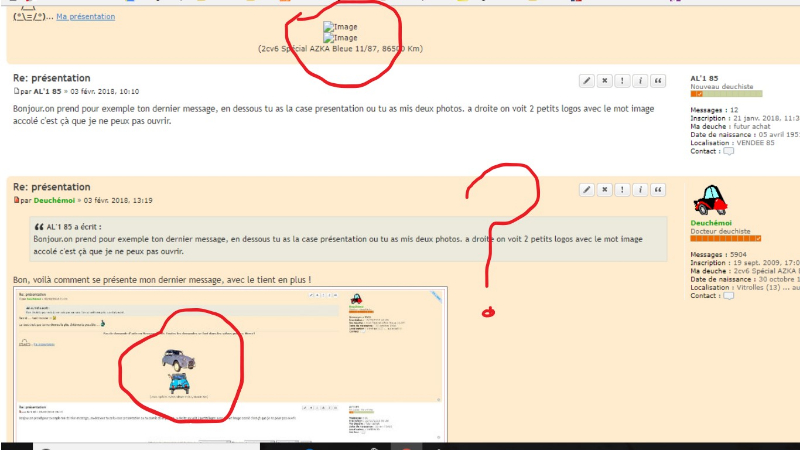The width and height of the screenshot is (800, 450).
Task: Click edit pencil icon on AL'1 85's post
Action: [x=587, y=80]
